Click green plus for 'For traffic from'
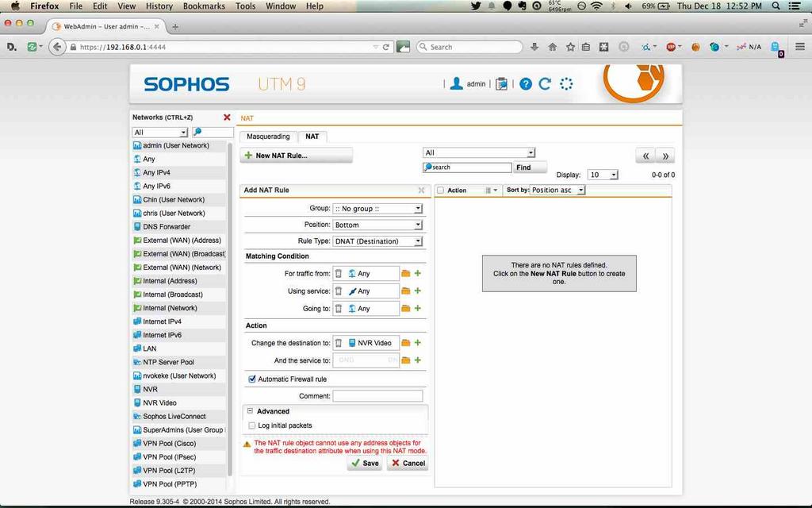Screen dimensions: 812x508 (418, 273)
